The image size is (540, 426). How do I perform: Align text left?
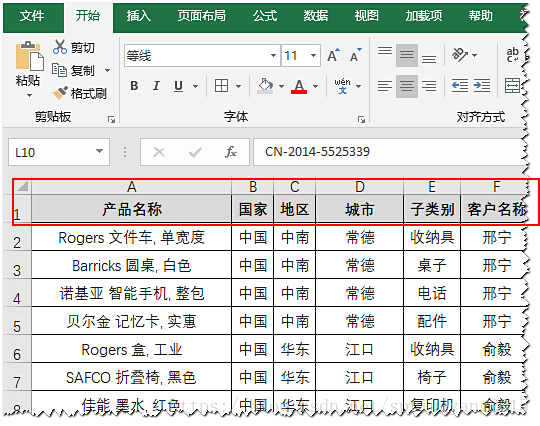385,86
